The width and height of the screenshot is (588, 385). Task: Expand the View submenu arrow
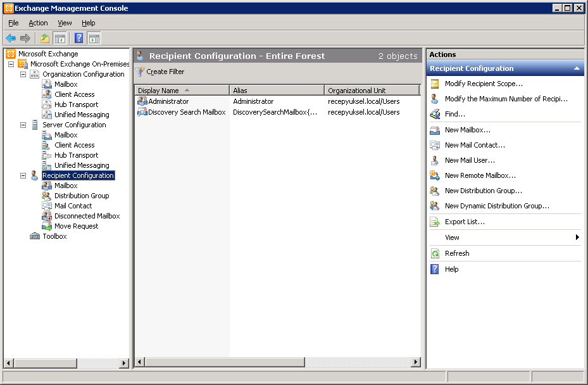577,237
